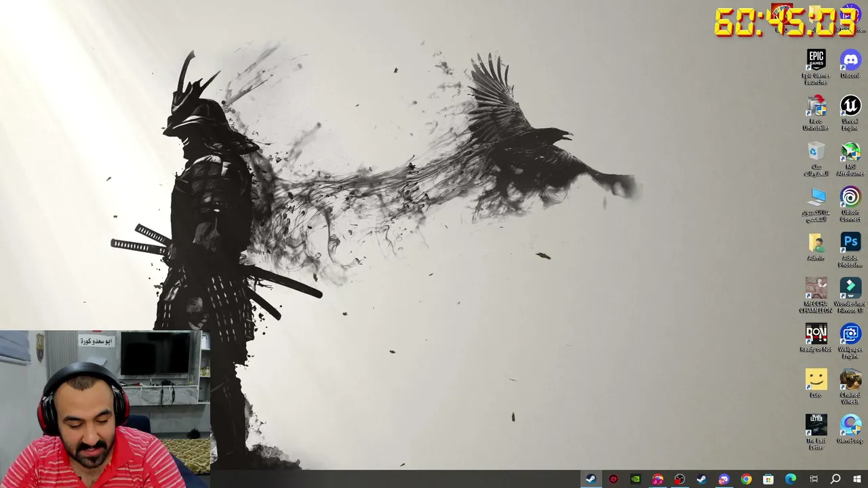
Task: Click the red gear-shaped taskbar icon
Action: pos(613,479)
